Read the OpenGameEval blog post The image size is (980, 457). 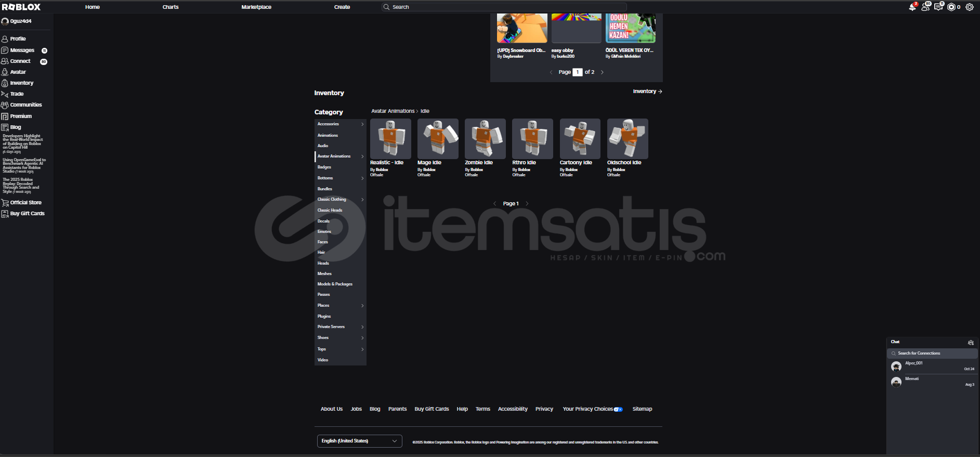[24, 166]
